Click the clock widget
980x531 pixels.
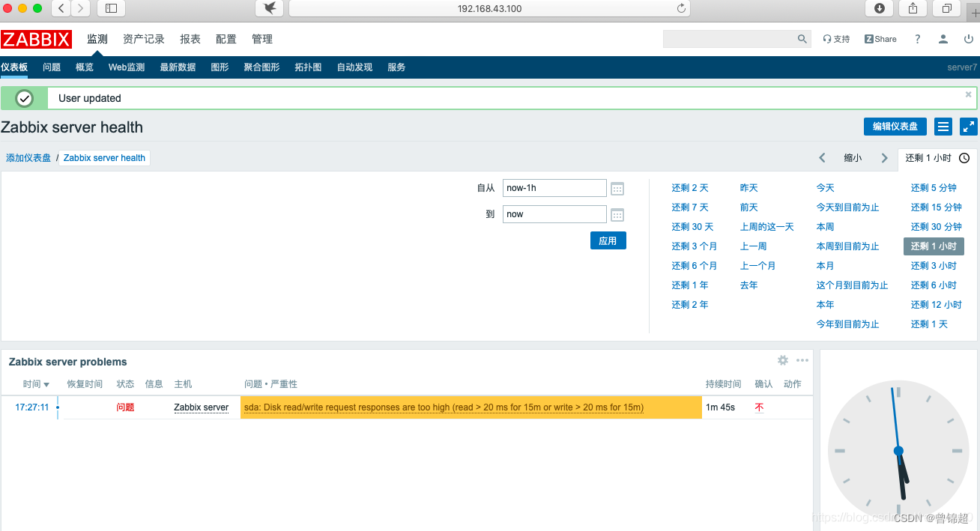pyautogui.click(x=898, y=451)
